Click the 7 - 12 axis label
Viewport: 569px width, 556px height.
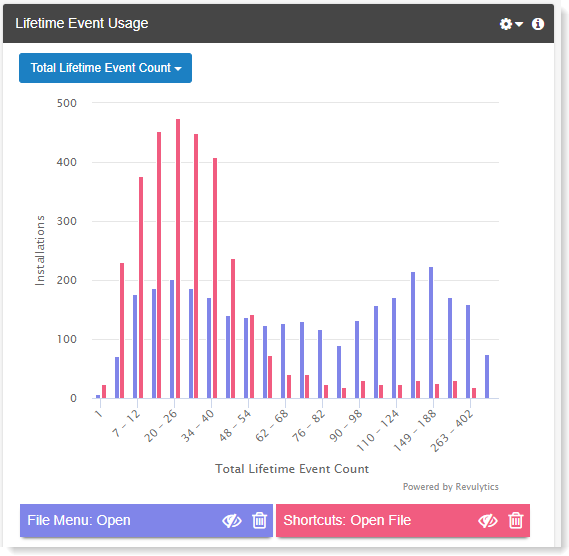[126, 423]
